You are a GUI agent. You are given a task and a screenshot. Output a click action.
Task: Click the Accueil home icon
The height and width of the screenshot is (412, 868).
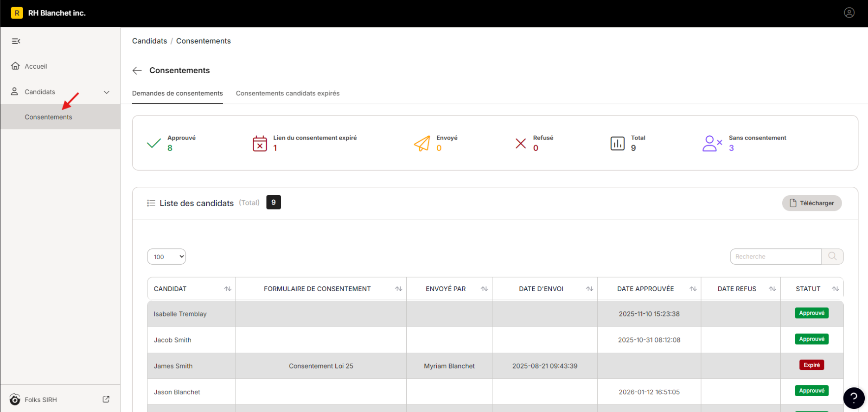(15, 66)
